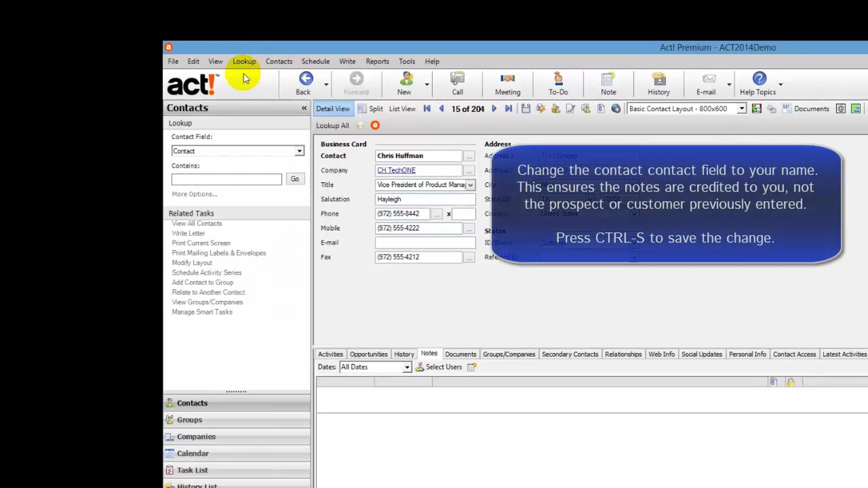Screen dimensions: 868x488
Task: Click the paper clip attach icon in toolbar
Action: coord(601,108)
